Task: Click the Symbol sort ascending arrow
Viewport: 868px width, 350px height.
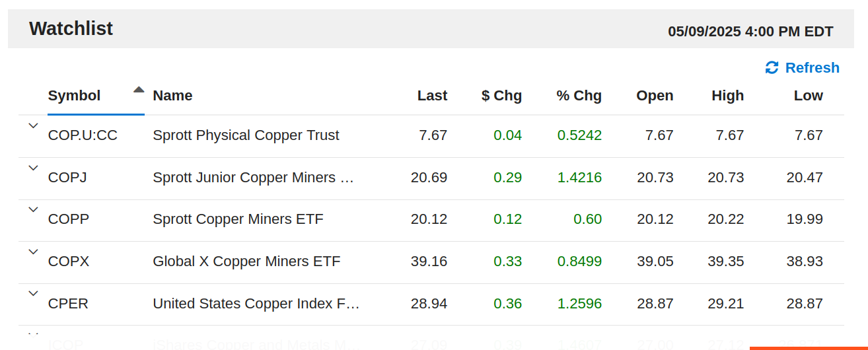Action: click(139, 90)
